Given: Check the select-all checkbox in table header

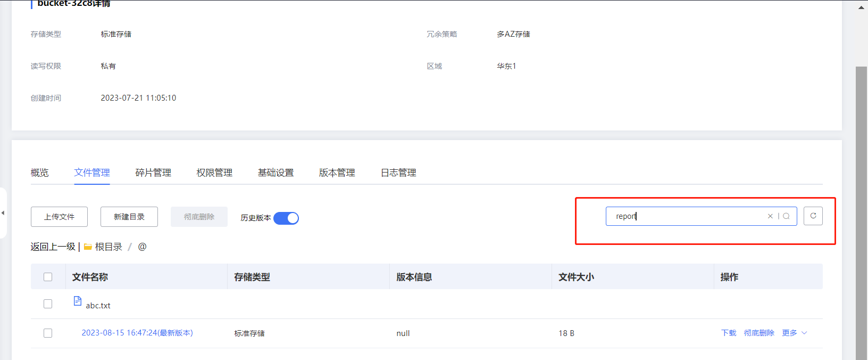Looking at the screenshot, I should click(x=48, y=277).
